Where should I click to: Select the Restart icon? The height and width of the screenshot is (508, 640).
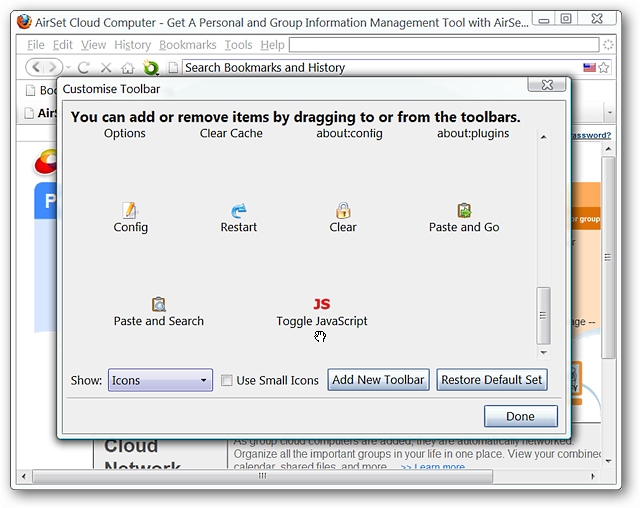click(239, 211)
